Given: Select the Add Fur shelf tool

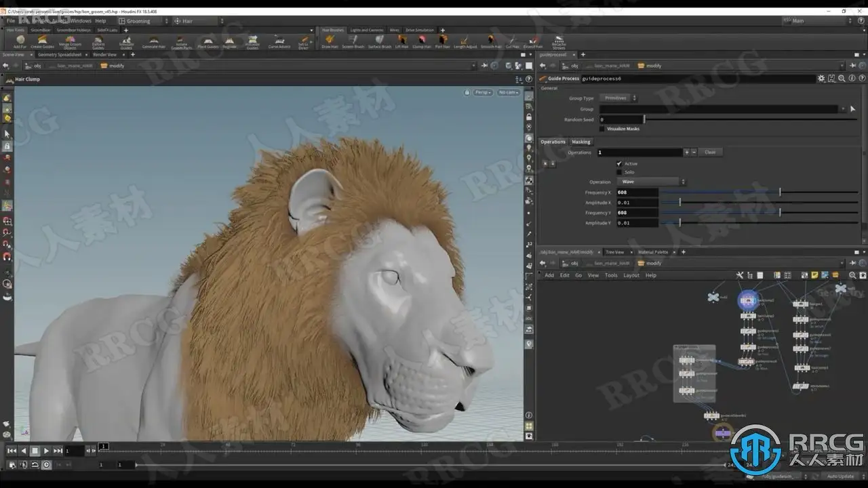Looking at the screenshot, I should pyautogui.click(x=20, y=41).
